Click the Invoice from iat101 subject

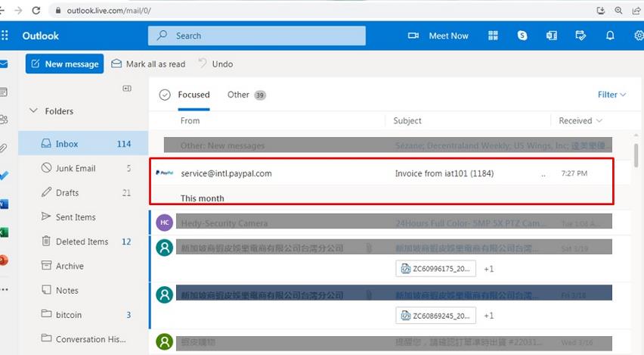pyautogui.click(x=444, y=173)
